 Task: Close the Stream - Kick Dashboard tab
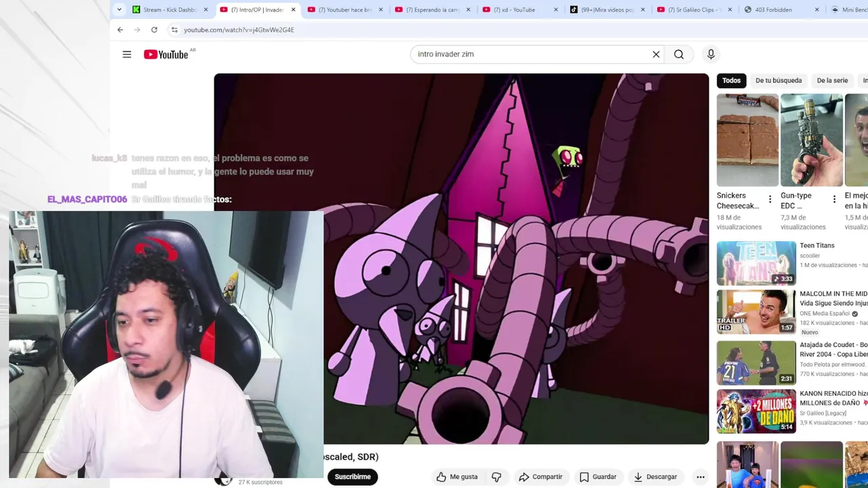pos(206,9)
